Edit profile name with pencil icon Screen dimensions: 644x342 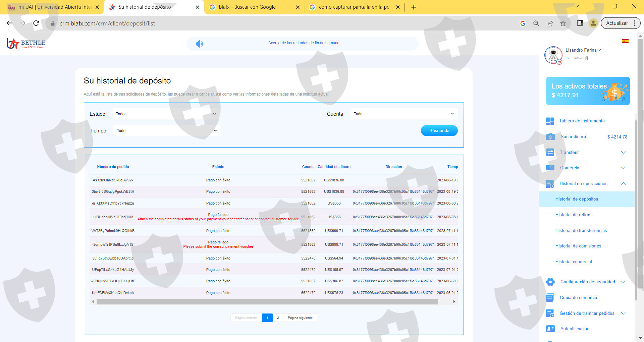tap(600, 50)
